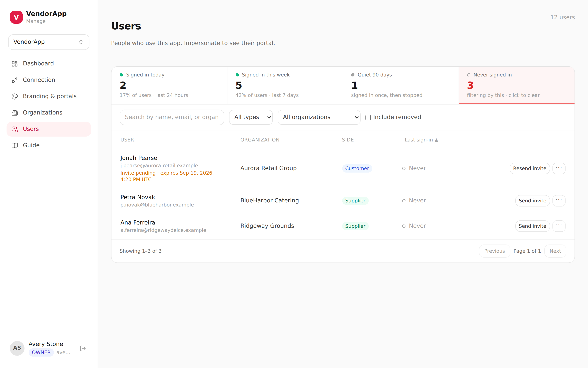This screenshot has height=368, width=588.
Task: Click the Next page button
Action: point(555,251)
